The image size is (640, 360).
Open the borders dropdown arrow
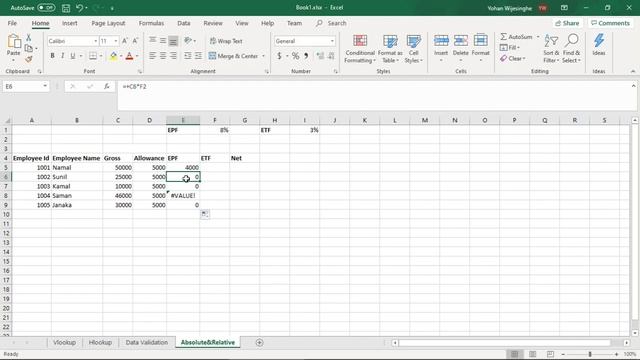[x=101, y=56]
